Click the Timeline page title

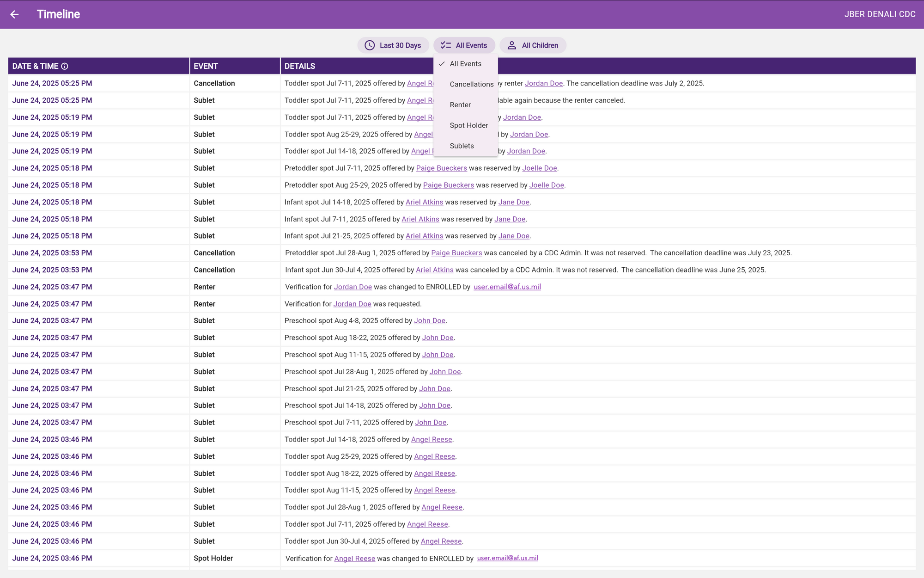(x=58, y=14)
